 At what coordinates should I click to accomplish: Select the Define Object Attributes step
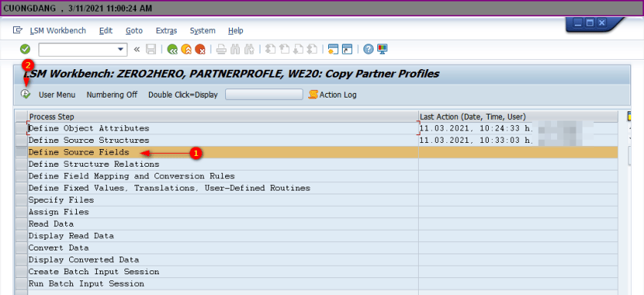223,128
